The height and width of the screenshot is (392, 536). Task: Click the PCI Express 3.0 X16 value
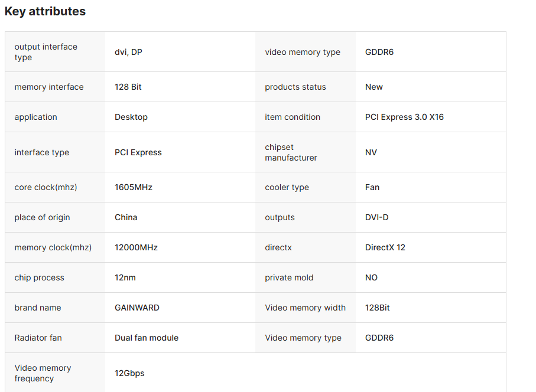[x=404, y=117]
